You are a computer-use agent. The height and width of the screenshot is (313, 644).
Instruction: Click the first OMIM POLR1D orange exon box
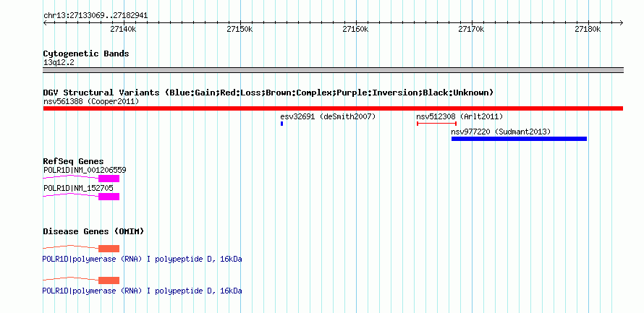coord(109,249)
